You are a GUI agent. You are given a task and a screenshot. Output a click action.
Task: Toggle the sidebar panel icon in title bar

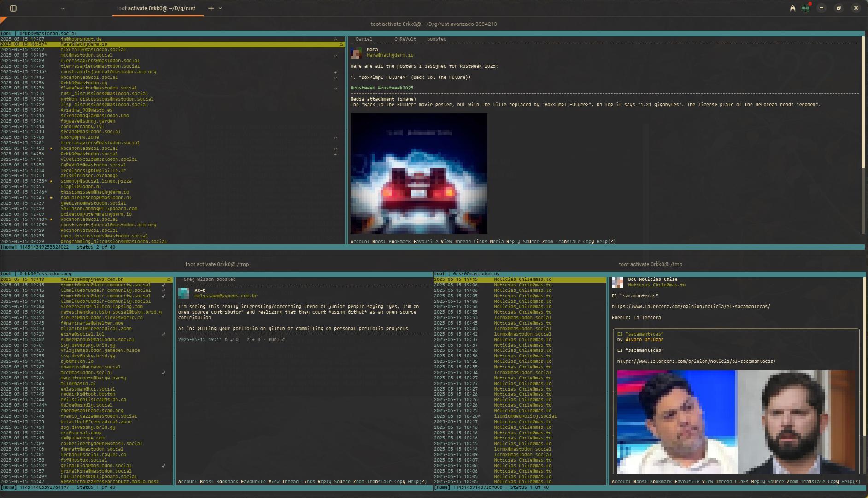(x=13, y=8)
